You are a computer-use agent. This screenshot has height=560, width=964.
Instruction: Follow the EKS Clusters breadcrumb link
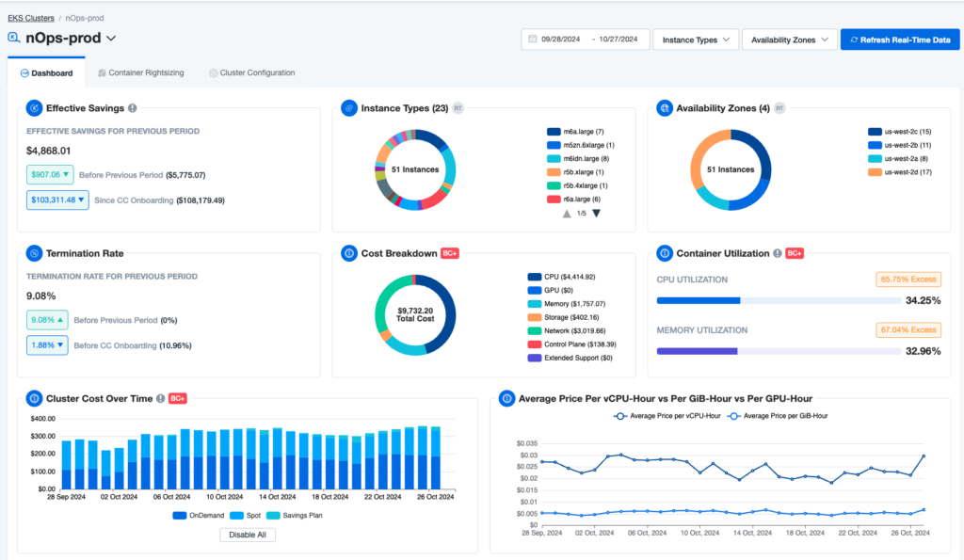[30, 17]
